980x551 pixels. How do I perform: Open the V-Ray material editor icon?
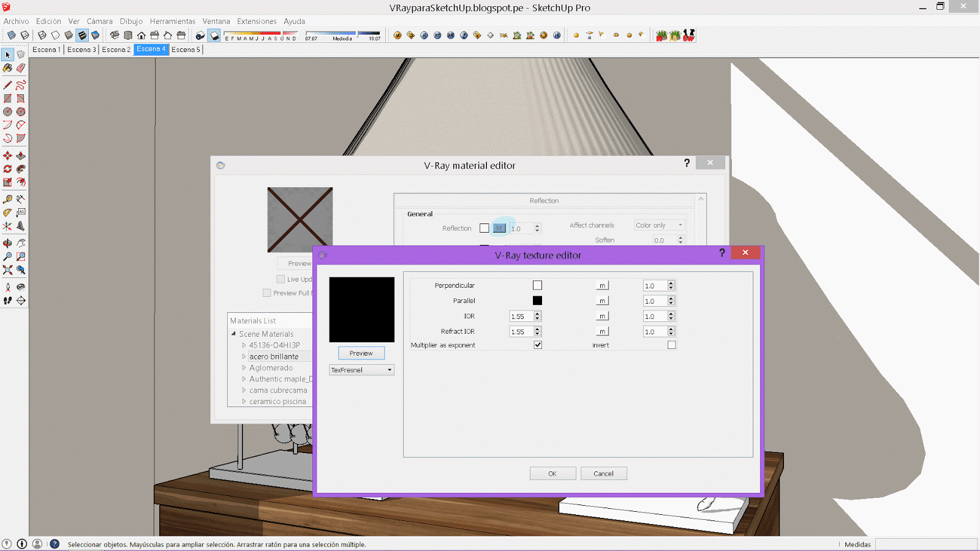[398, 35]
